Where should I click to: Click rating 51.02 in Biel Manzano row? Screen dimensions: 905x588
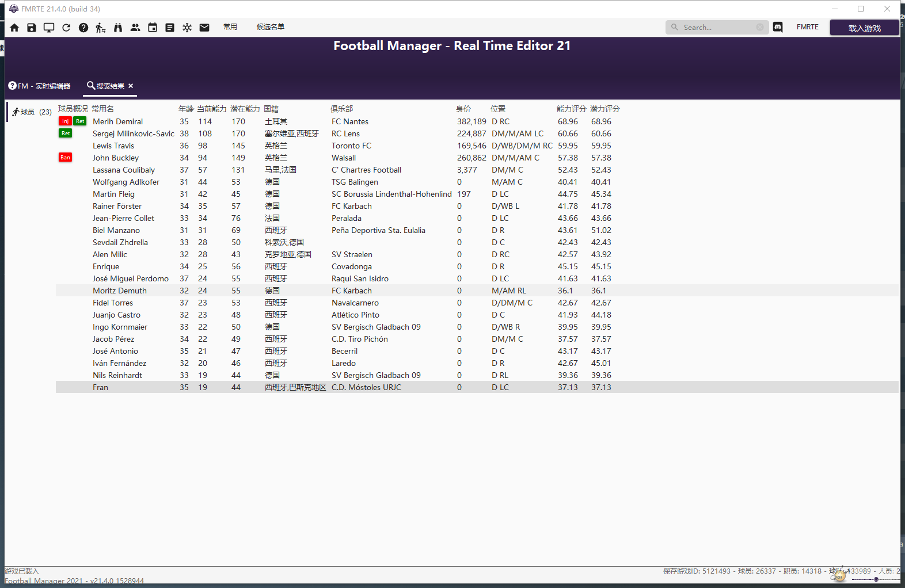601,230
